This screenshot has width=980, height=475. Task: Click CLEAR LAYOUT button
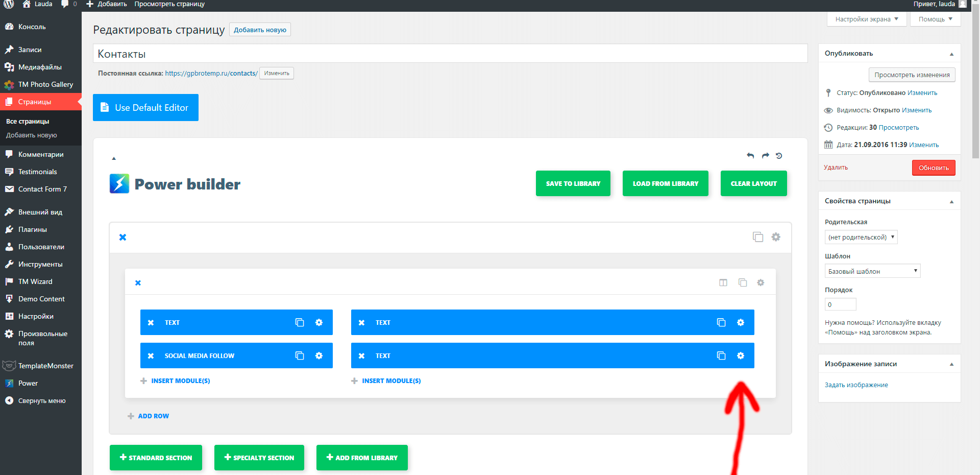(753, 183)
